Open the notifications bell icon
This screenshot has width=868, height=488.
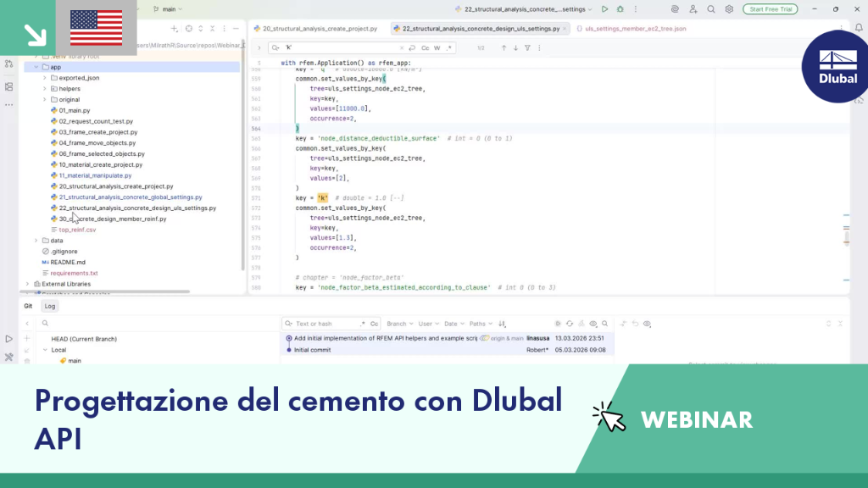859,28
